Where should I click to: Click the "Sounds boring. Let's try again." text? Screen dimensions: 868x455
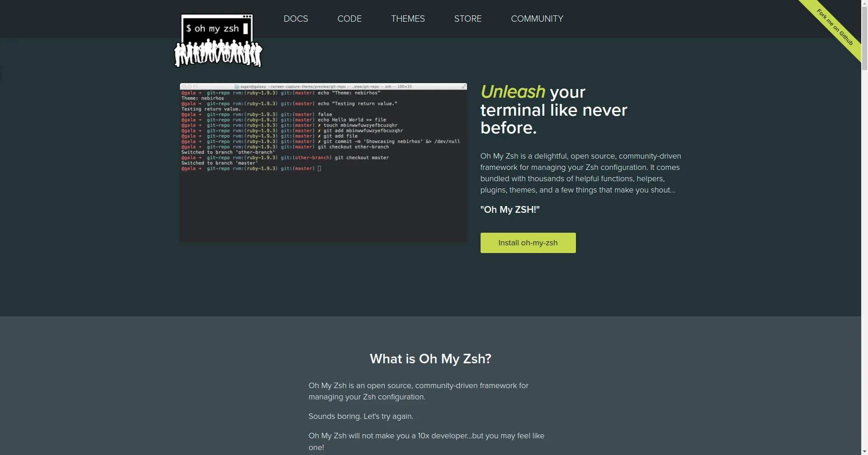[x=360, y=416]
